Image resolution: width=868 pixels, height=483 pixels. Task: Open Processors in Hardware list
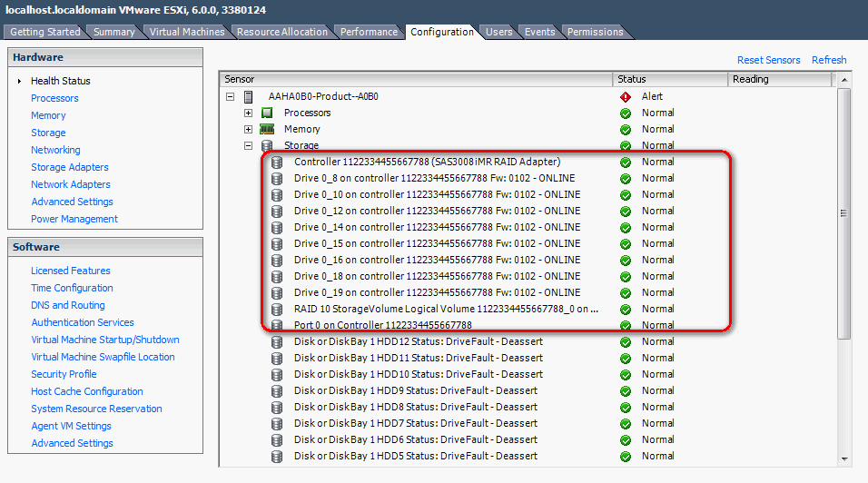pyautogui.click(x=54, y=98)
